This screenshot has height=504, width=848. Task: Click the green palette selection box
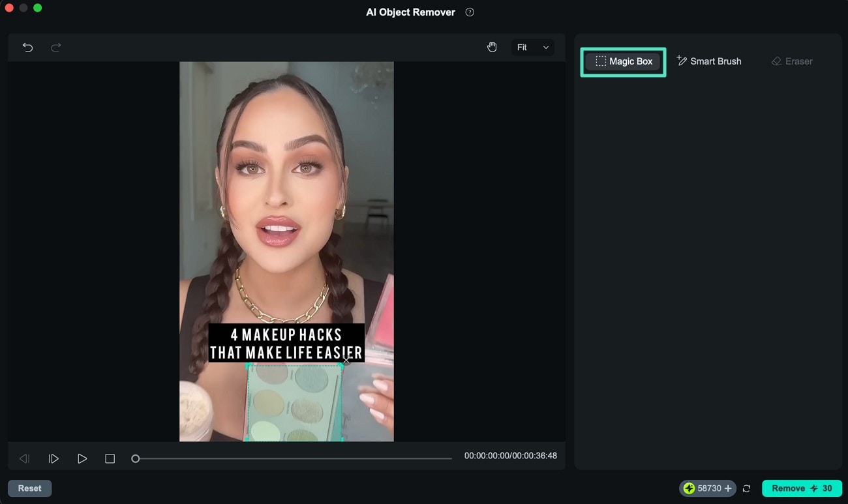click(295, 404)
